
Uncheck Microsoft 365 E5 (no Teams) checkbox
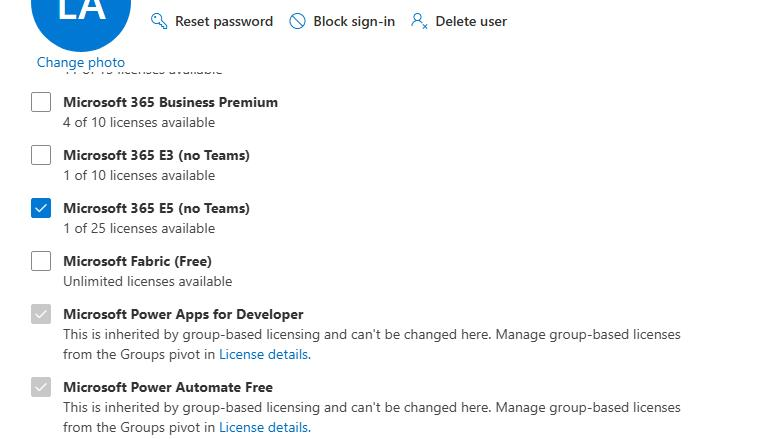click(x=41, y=208)
